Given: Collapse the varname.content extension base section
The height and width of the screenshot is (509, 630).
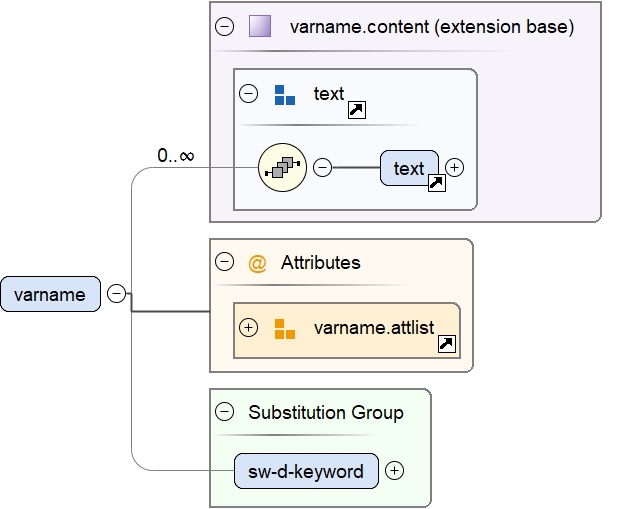Looking at the screenshot, I should coord(225,27).
